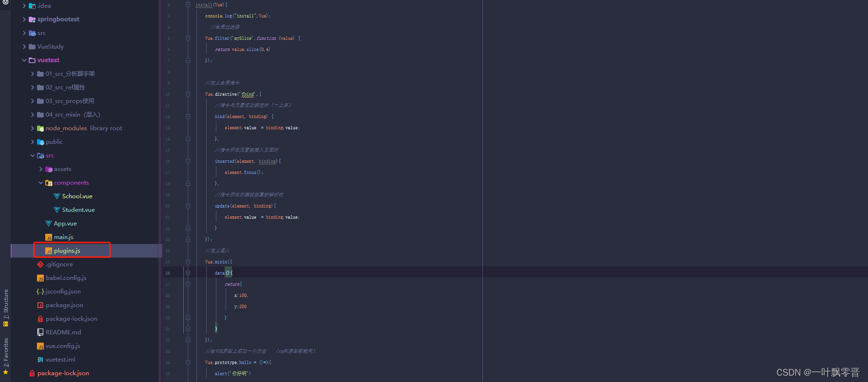This screenshot has width=868, height=382.
Task: Fold the Vue.filter block at line 5
Action: pos(188,38)
